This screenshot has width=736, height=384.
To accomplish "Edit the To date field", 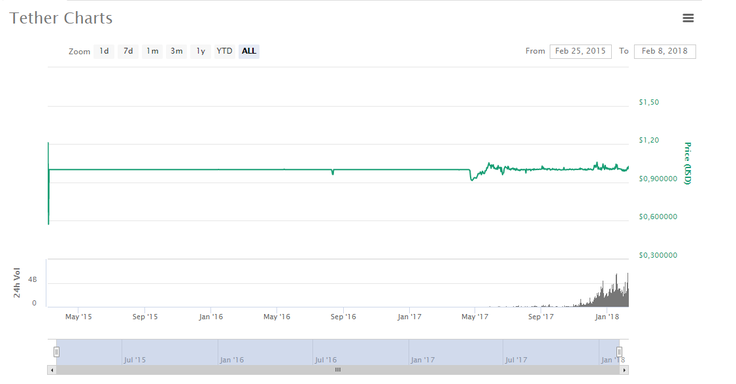I will point(665,51).
